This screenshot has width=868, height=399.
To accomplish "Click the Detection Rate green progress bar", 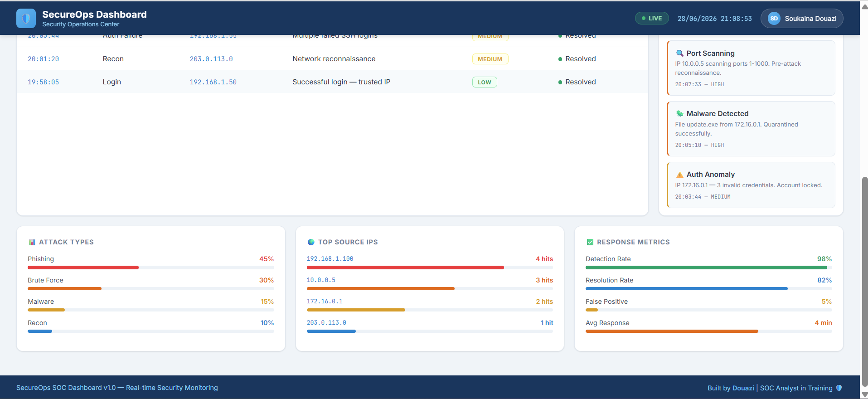I will [x=708, y=268].
